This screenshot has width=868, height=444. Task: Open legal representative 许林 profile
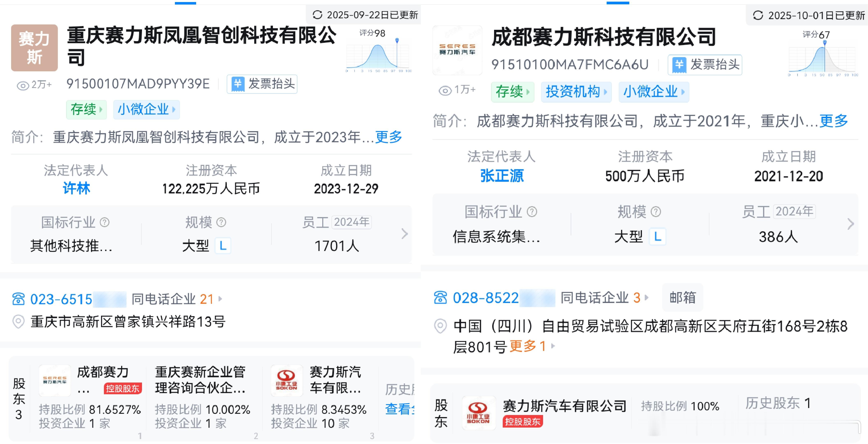pyautogui.click(x=76, y=188)
